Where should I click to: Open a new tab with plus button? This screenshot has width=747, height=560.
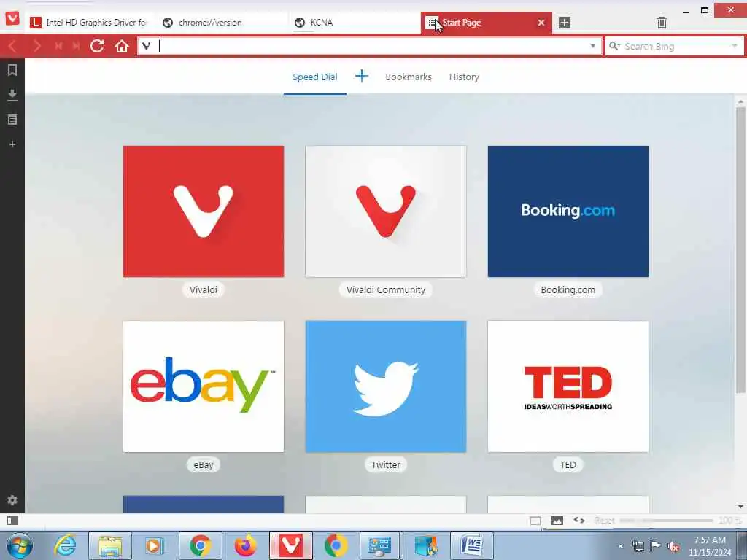(565, 23)
